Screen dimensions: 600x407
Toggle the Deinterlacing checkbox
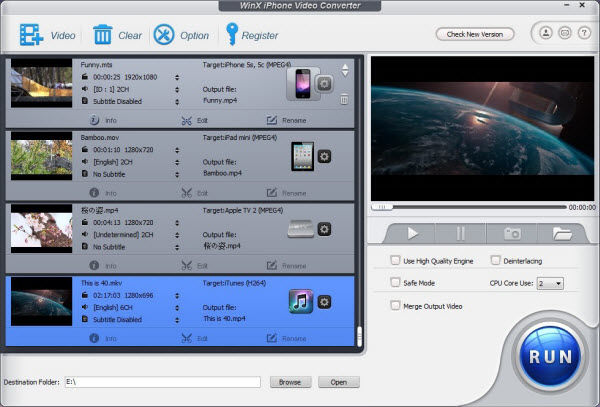pos(495,260)
